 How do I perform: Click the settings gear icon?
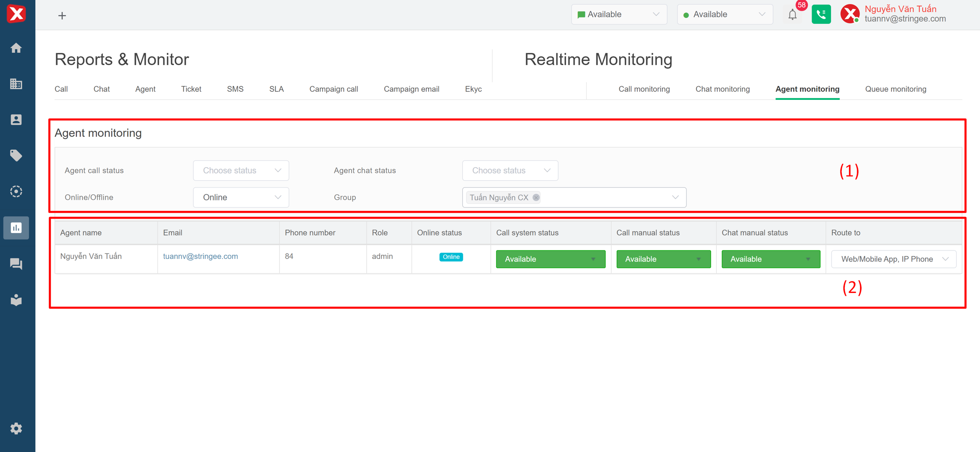pos(16,428)
